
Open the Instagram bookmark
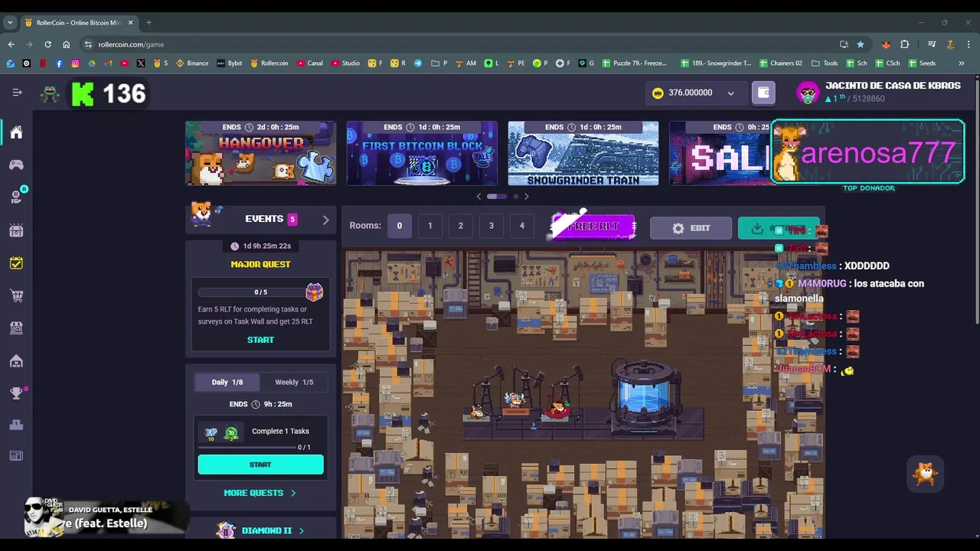(x=75, y=63)
